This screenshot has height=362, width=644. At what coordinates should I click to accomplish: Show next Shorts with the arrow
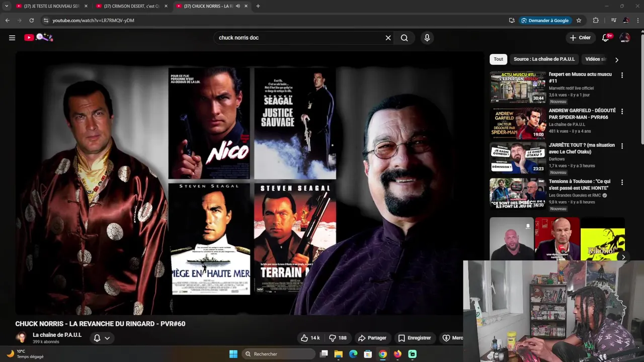pos(623,257)
